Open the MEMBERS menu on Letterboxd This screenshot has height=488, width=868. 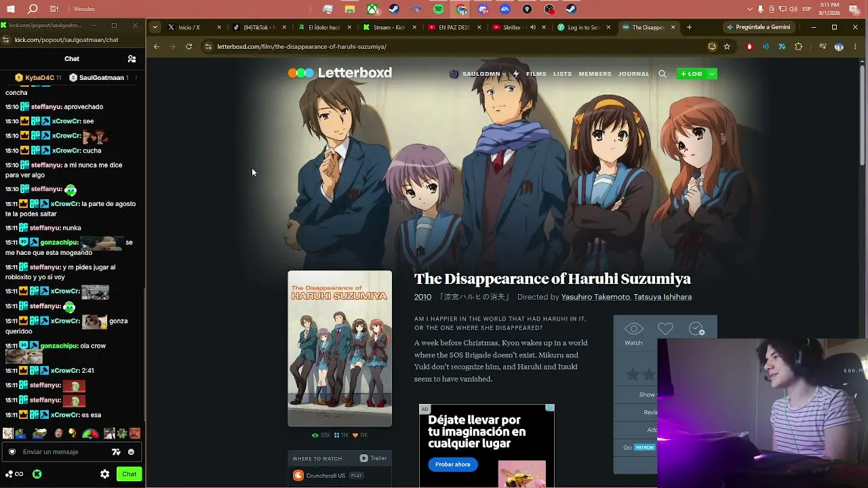point(595,74)
